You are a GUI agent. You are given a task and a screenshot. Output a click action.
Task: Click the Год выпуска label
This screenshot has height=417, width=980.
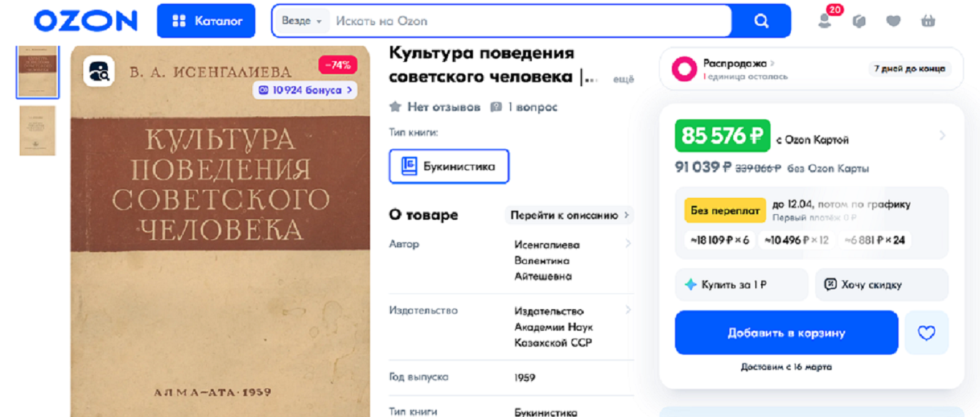419,377
